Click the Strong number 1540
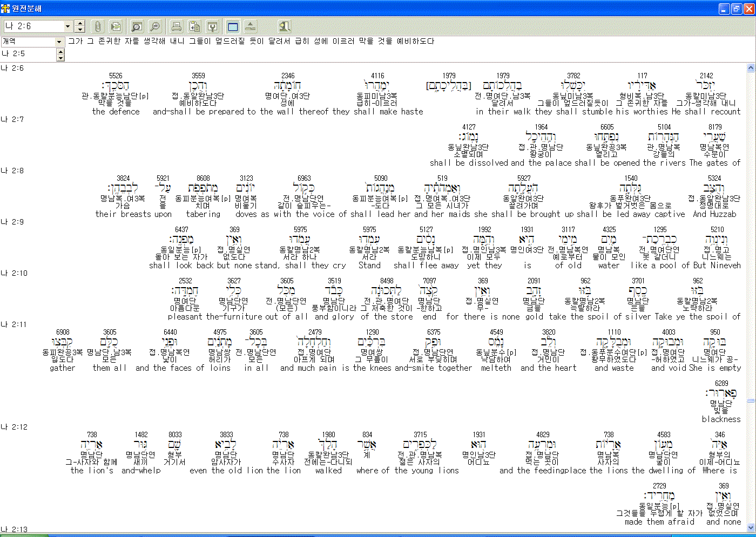Image resolution: width=756 pixels, height=537 pixels. tap(631, 179)
